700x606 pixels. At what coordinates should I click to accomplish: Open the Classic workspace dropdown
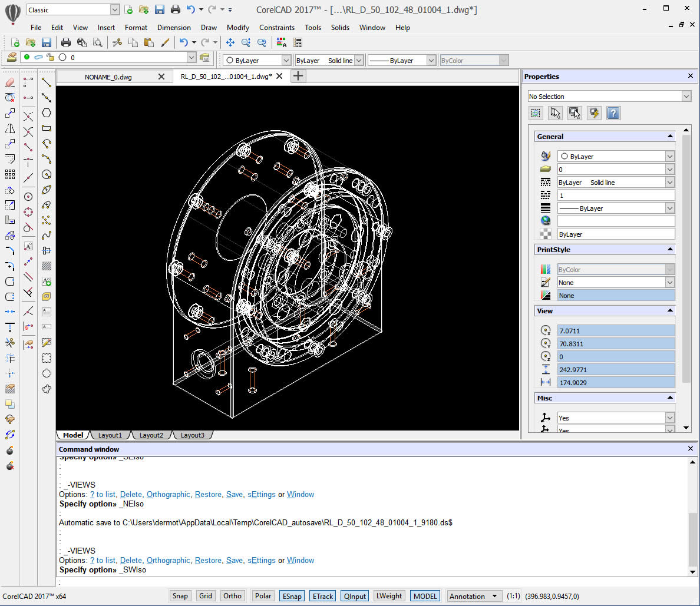(x=115, y=9)
